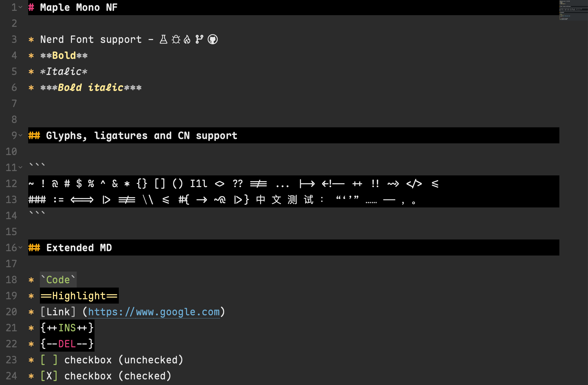The width and height of the screenshot is (588, 385).
Task: Click the Chinese characters '中文测试'
Action: 285,200
